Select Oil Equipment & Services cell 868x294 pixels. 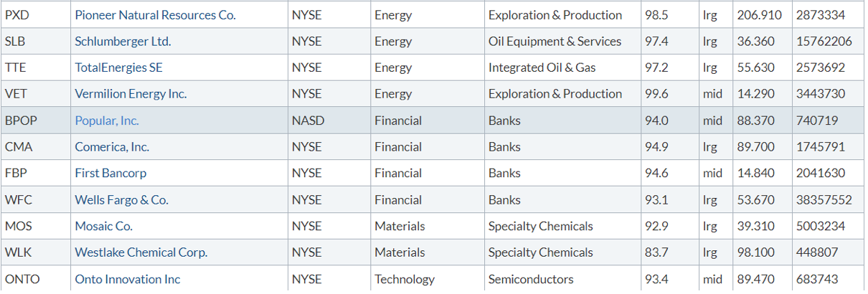(562, 42)
